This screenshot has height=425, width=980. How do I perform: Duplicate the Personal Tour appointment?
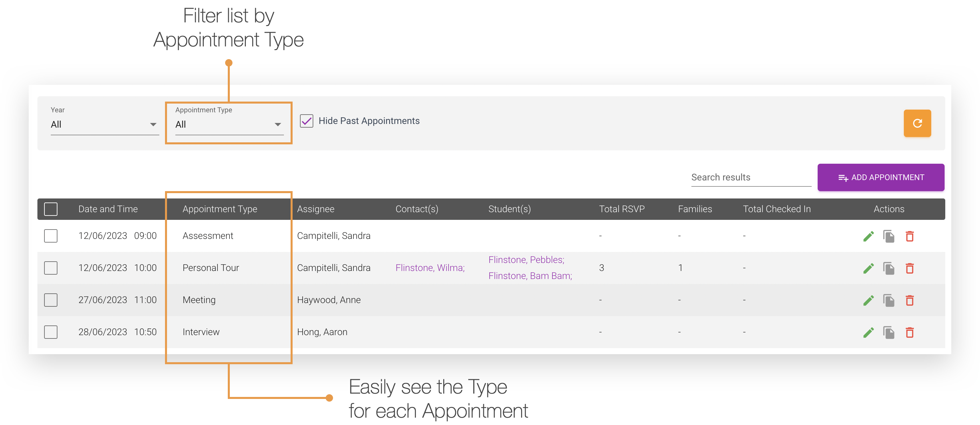(889, 268)
